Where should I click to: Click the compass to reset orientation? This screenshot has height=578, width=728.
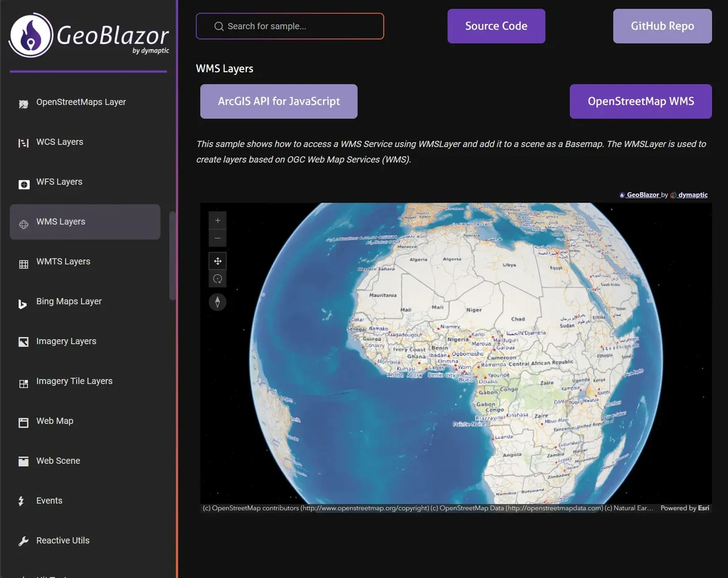point(217,301)
